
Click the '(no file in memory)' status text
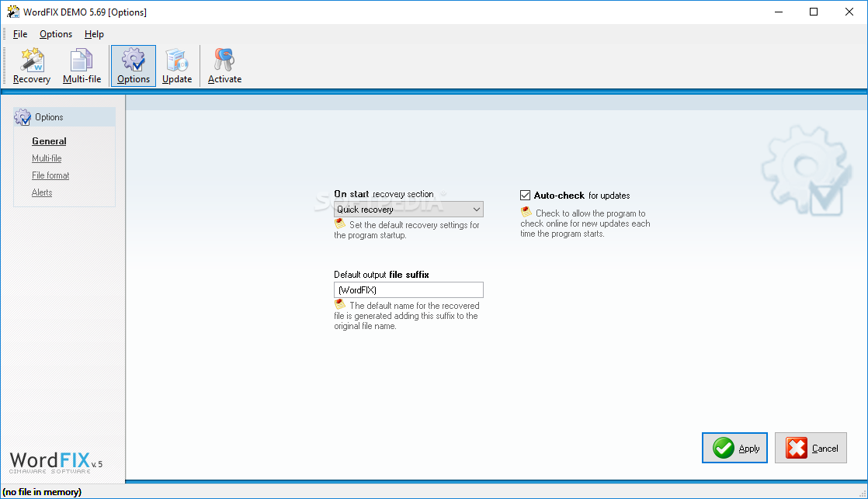click(x=42, y=492)
